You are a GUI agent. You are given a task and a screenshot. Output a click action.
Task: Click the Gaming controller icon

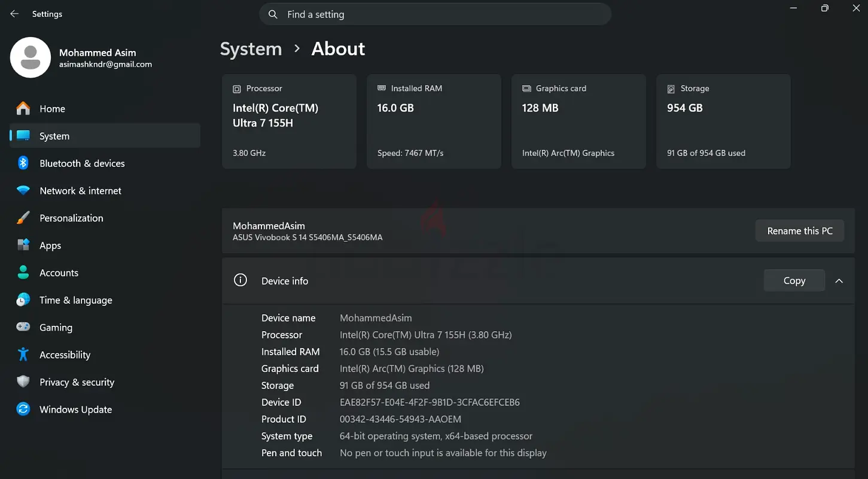click(x=23, y=327)
